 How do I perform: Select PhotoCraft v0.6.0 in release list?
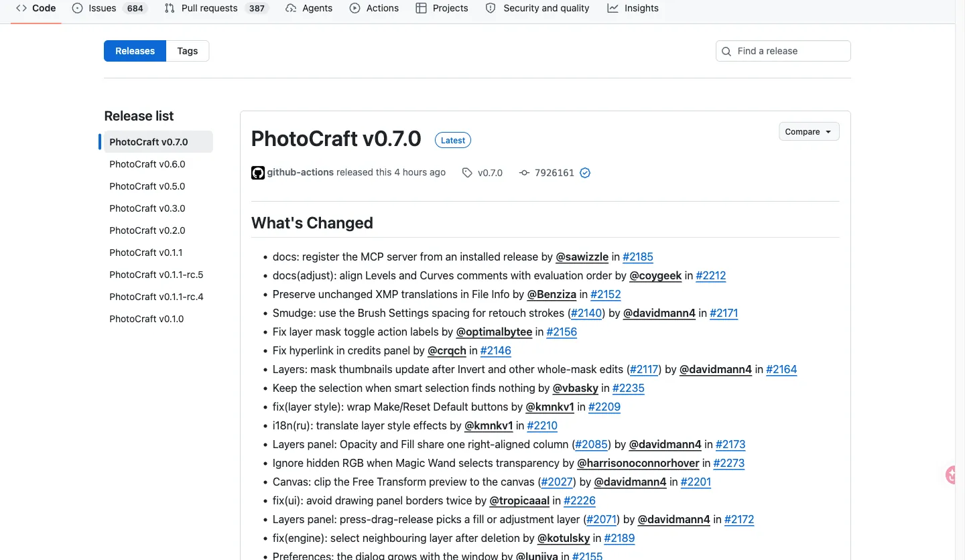pyautogui.click(x=158, y=164)
